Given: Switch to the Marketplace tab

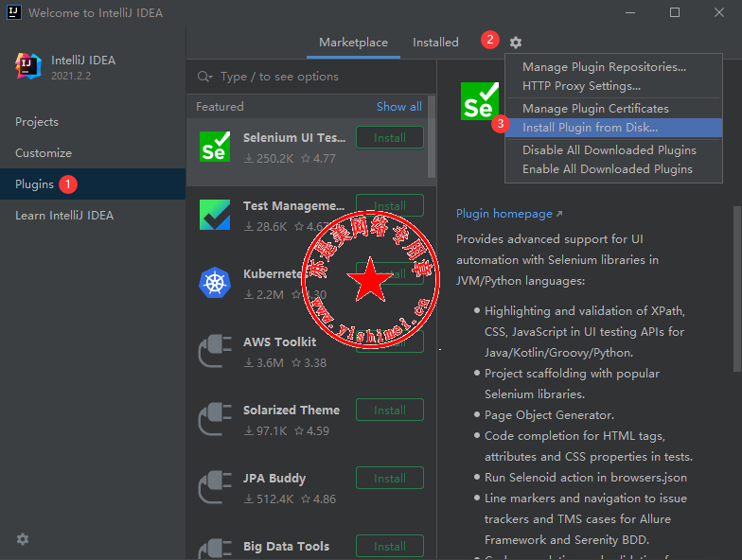Looking at the screenshot, I should pyautogui.click(x=353, y=43).
